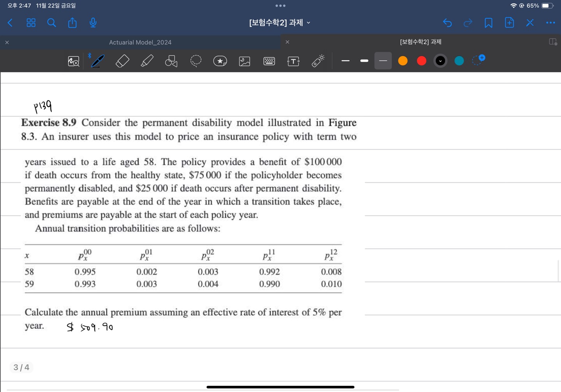Image resolution: width=561 pixels, height=392 pixels.
Task: Select the Highlighter tool
Action: [147, 61]
